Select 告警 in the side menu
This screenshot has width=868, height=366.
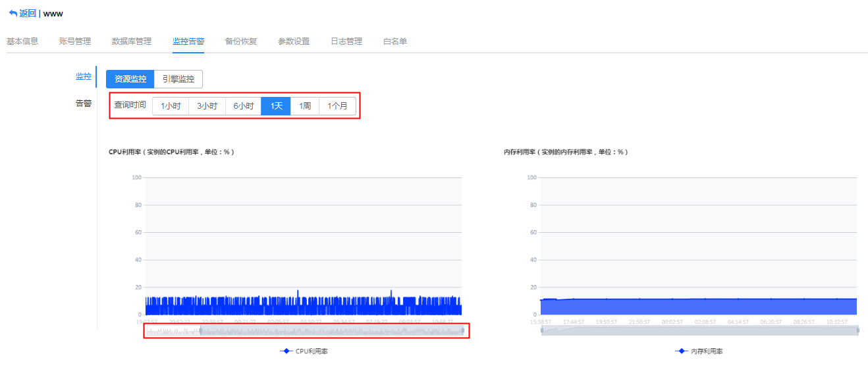pos(84,104)
